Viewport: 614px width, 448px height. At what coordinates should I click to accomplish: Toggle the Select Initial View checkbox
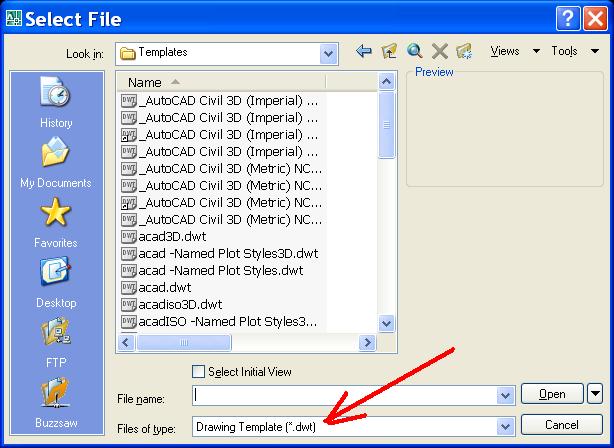199,372
